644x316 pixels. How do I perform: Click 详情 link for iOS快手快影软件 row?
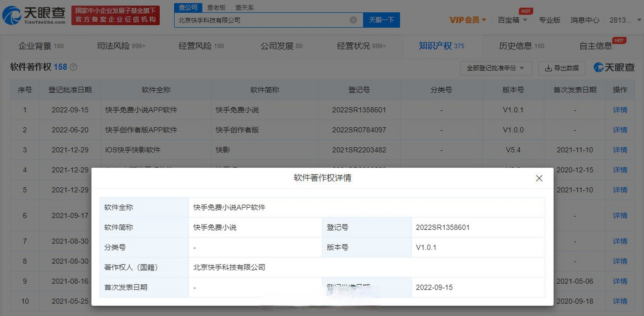(620, 150)
